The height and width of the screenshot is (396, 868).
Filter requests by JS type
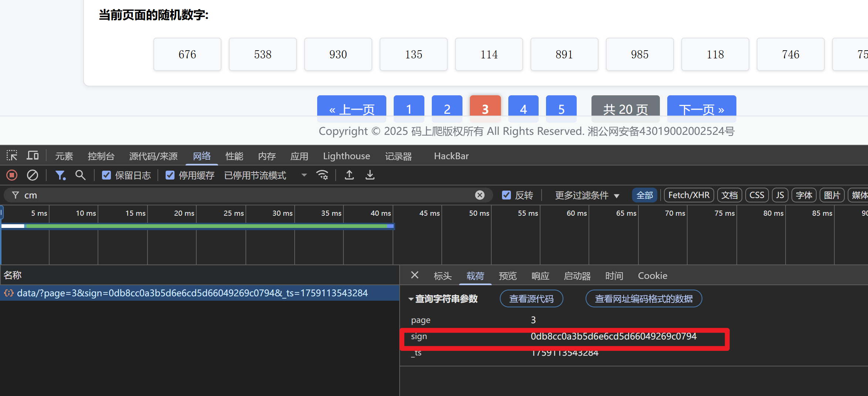[x=780, y=195]
